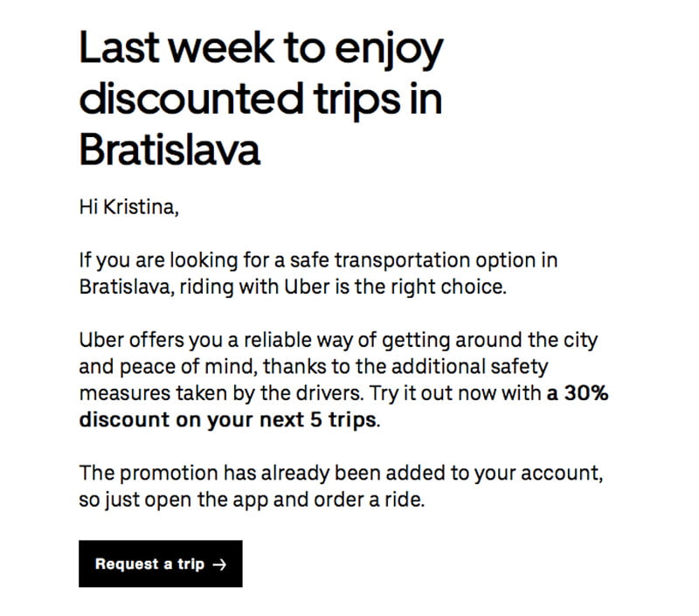Click the 'Hi Kristina,' greeting

[x=128, y=207]
